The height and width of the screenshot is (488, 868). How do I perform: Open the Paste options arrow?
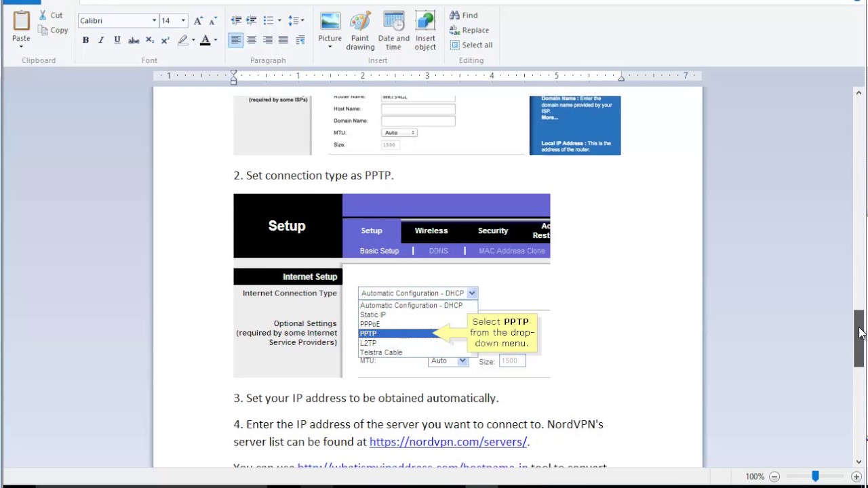point(21,47)
